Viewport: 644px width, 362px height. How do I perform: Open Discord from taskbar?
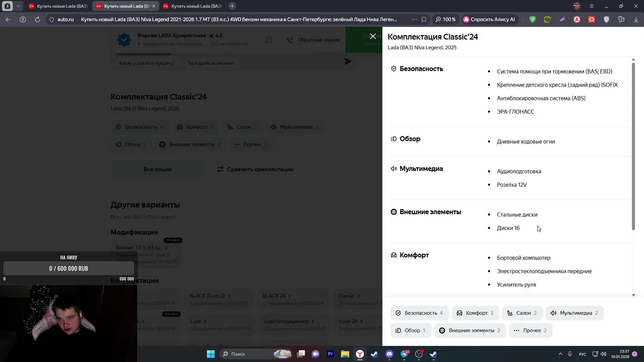click(389, 354)
